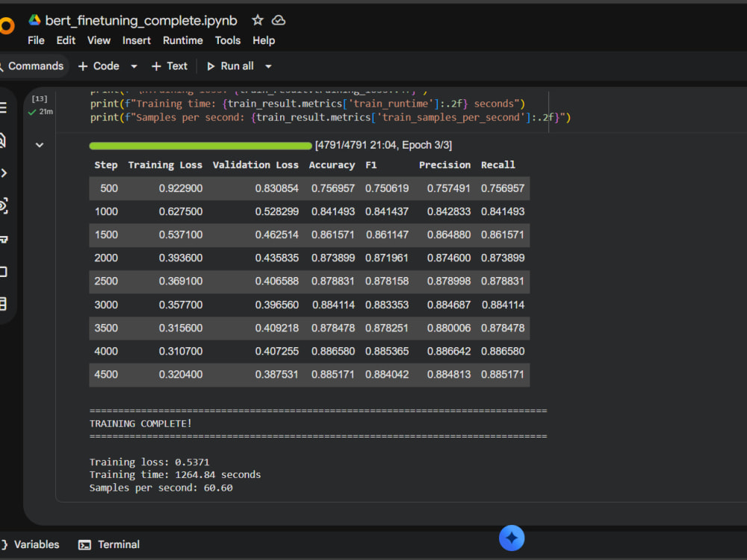Open the Runtime menu
Viewport: 747px width, 560px height.
[183, 40]
